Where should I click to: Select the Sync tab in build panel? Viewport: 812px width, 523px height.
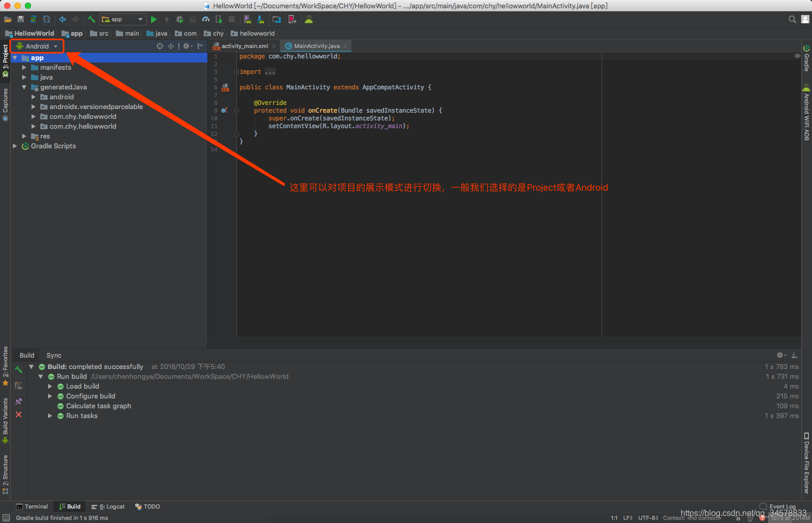tap(54, 356)
